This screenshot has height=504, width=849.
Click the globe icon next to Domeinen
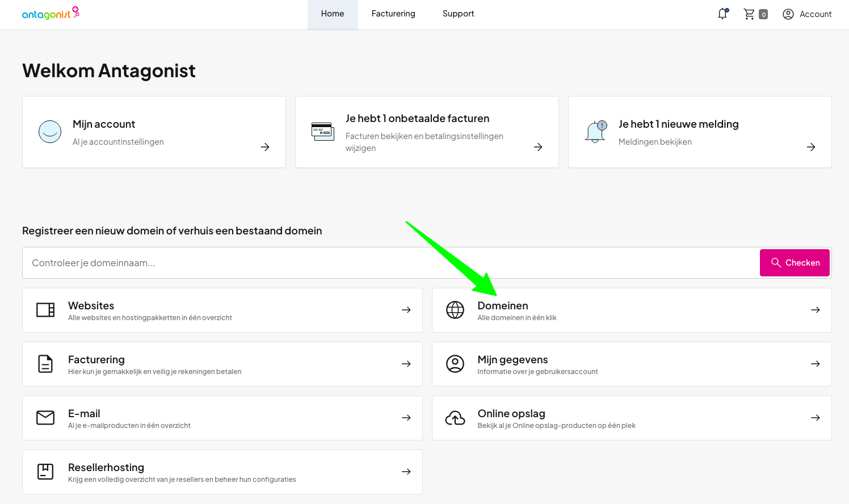455,310
